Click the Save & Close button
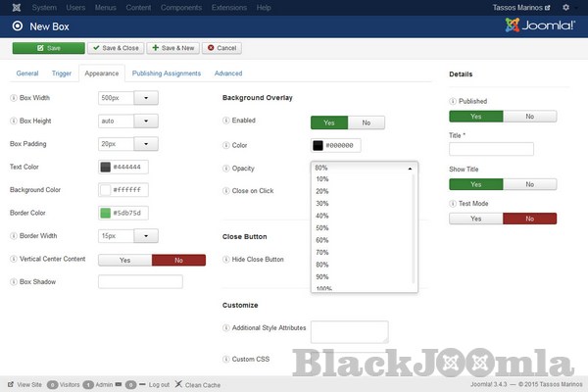Viewport: 588px width, 392px height. click(x=115, y=47)
